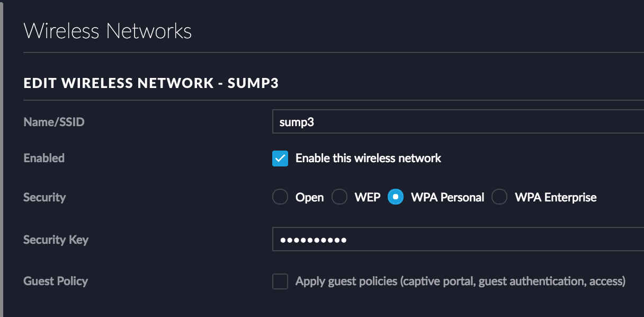Click the Name/SSID text field containing sump3

click(x=458, y=122)
